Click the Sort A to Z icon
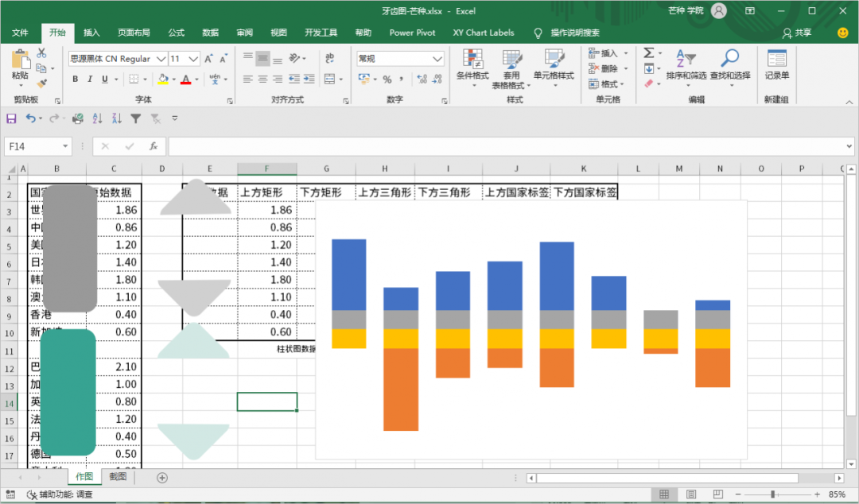 tap(98, 118)
